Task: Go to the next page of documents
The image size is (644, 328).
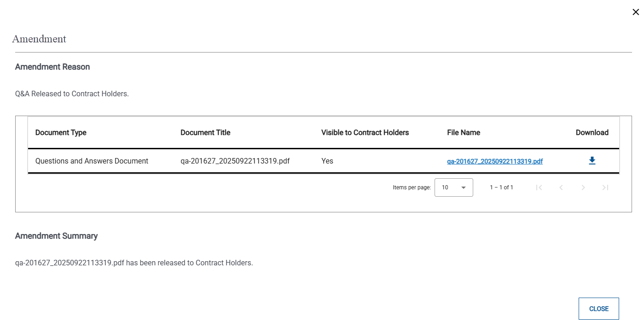Action: tap(583, 187)
